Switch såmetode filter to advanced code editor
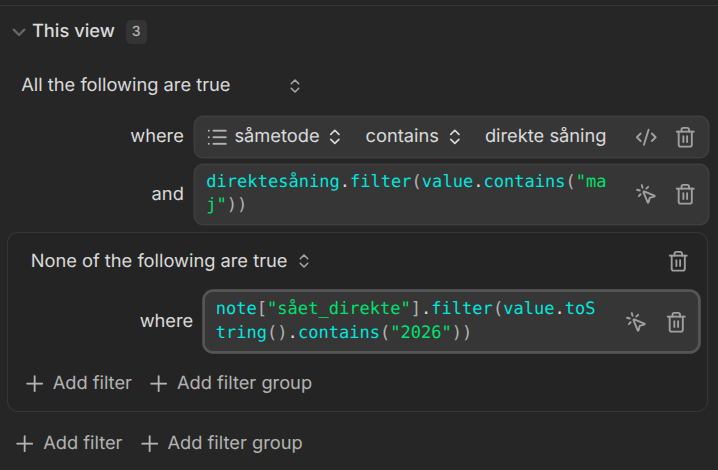Viewport: 718px width, 470px height. 646,137
